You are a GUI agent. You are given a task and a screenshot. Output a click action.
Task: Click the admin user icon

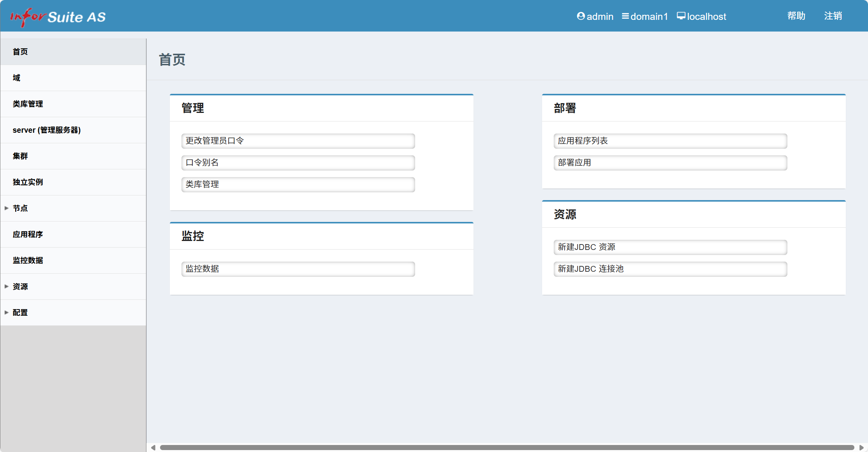tap(581, 16)
